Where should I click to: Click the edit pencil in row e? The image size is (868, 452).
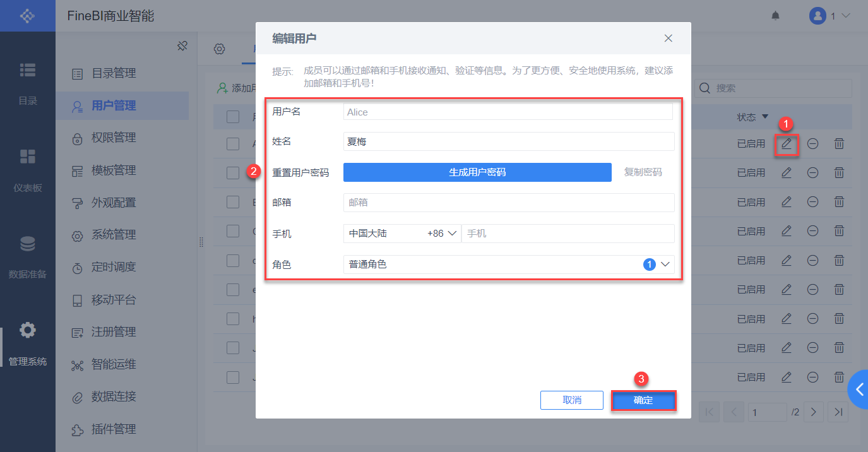coord(787,289)
